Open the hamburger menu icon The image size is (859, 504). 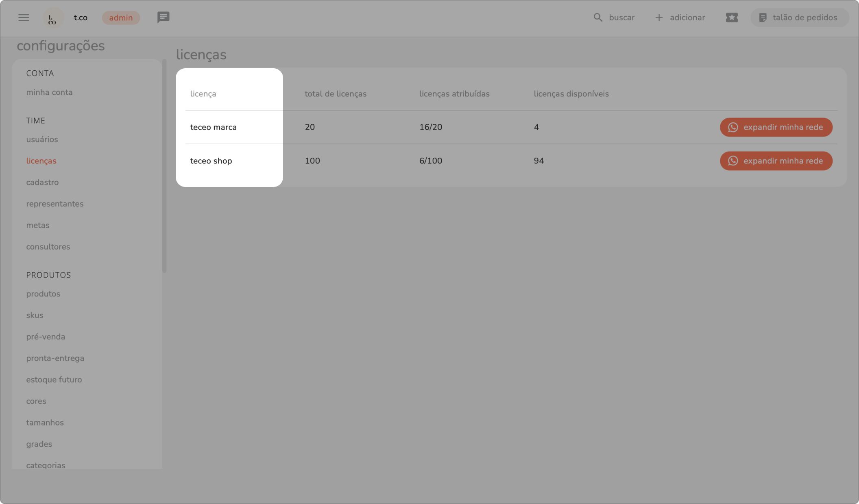click(24, 17)
